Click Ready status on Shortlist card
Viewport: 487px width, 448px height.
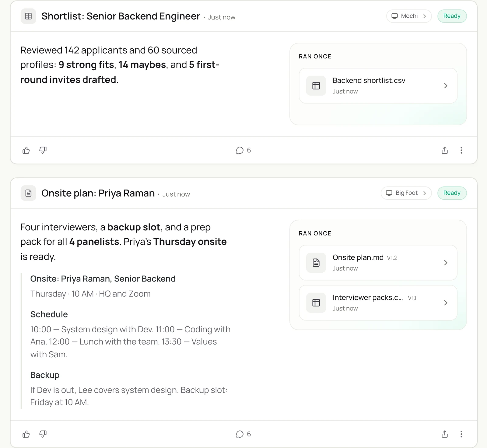(452, 16)
